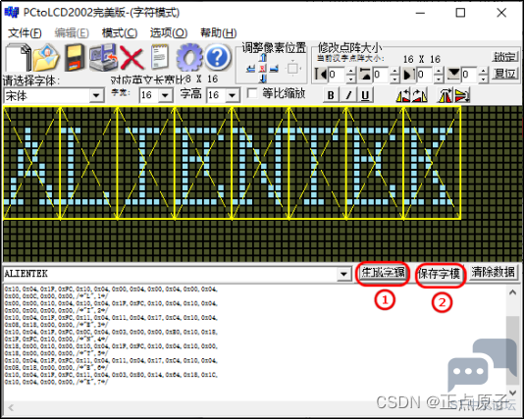Click the output vertical scrollbar thumb
This screenshot has width=525, height=420.
[x=512, y=349]
